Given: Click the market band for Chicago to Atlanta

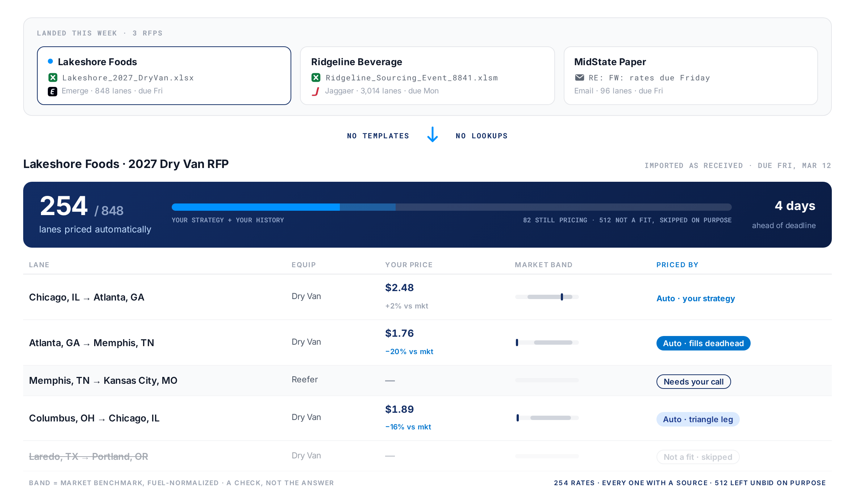Looking at the screenshot, I should tap(547, 297).
